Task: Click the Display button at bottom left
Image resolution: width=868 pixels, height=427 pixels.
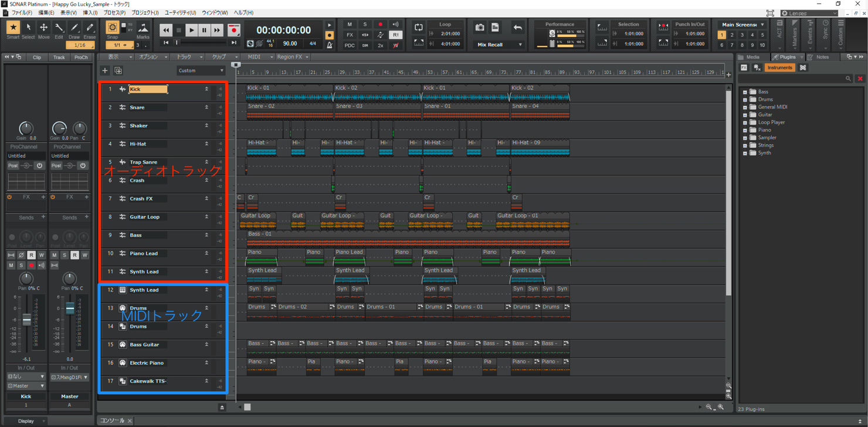Action: [x=26, y=421]
